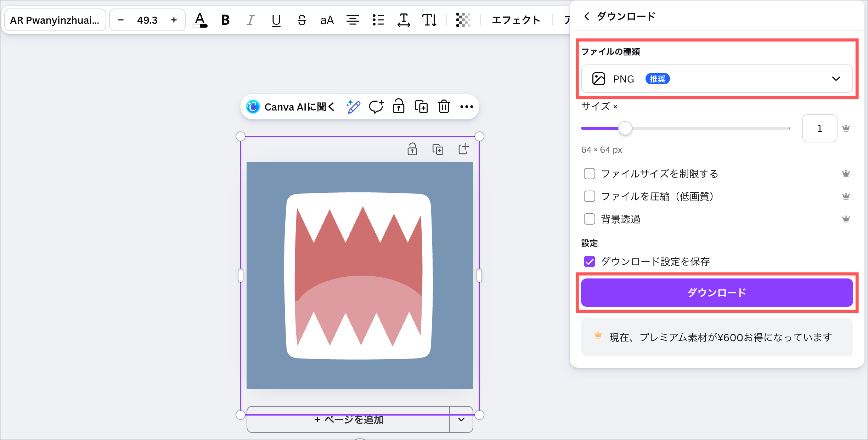868x440 pixels.
Task: Open the PNG file type dropdown
Action: coord(716,79)
